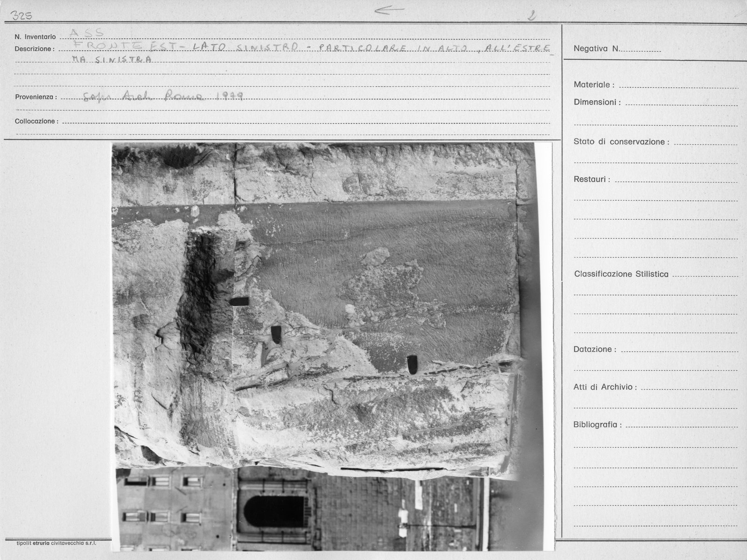Click the handwritten 'ASS' inventory entry

point(87,33)
